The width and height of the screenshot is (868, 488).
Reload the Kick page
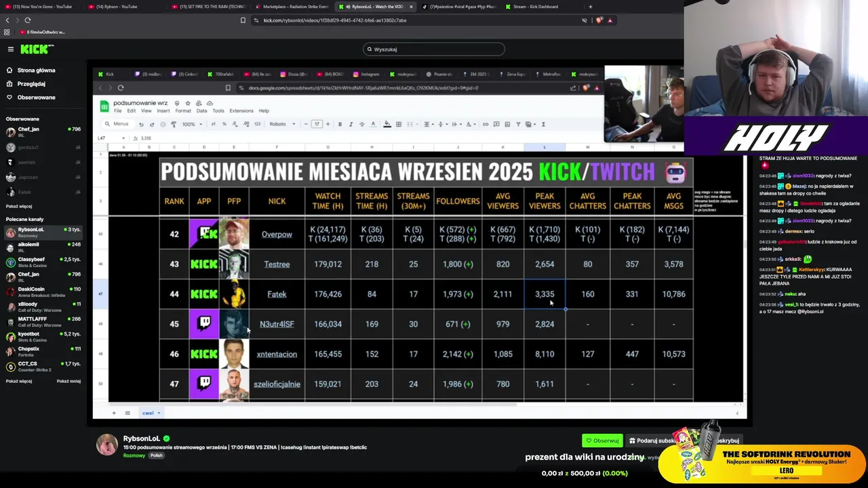27,20
